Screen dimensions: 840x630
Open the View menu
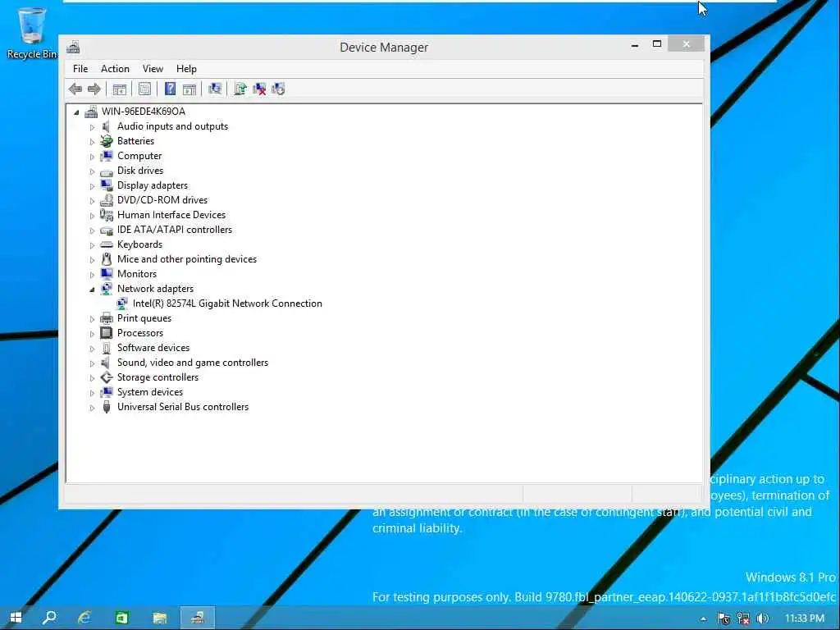click(153, 69)
